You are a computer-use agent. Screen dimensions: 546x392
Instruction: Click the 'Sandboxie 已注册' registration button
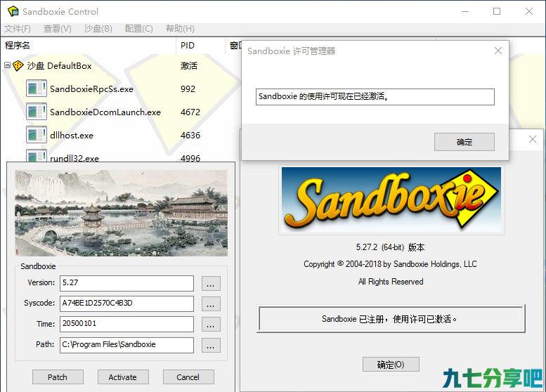pos(391,319)
